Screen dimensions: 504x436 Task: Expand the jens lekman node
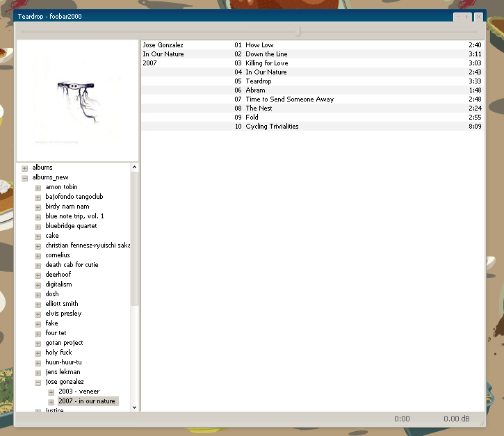click(x=38, y=373)
